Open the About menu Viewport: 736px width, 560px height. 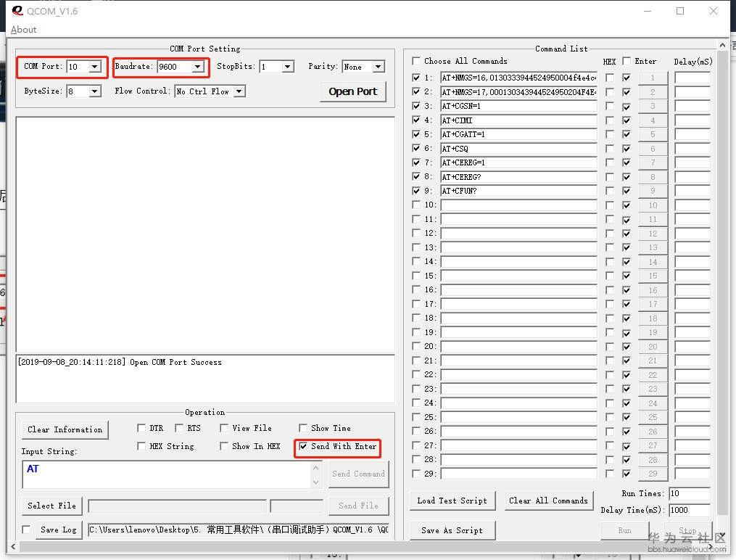tap(23, 30)
